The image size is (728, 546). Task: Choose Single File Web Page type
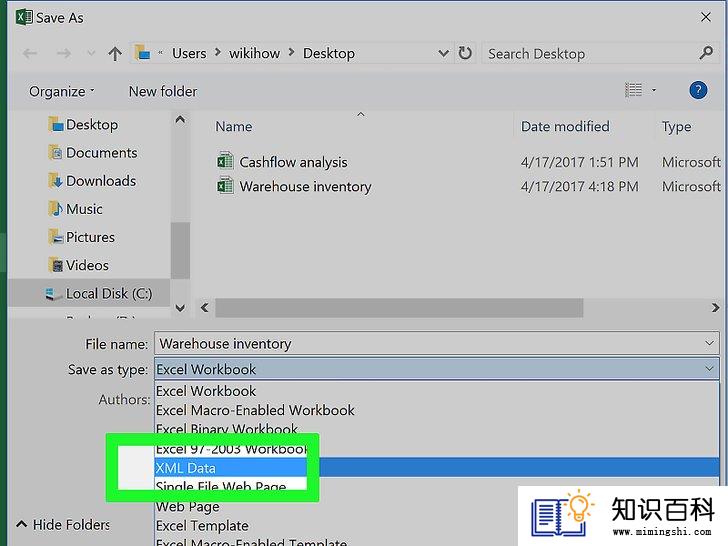click(x=221, y=486)
